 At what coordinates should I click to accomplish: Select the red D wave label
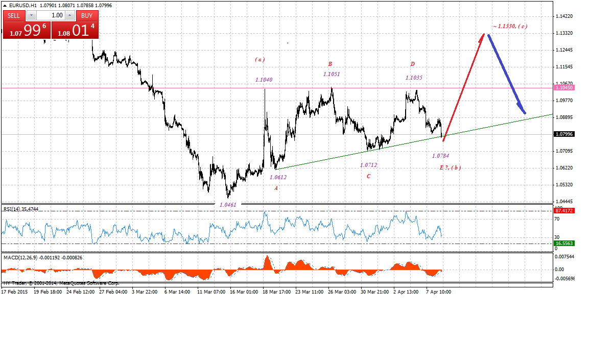pos(412,64)
